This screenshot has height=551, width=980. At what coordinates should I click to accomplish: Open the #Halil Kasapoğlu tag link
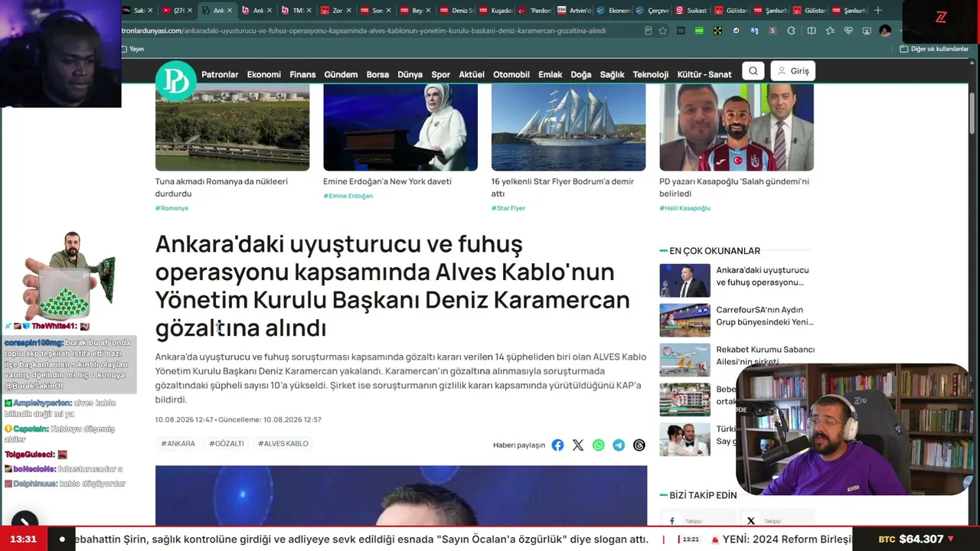point(685,208)
